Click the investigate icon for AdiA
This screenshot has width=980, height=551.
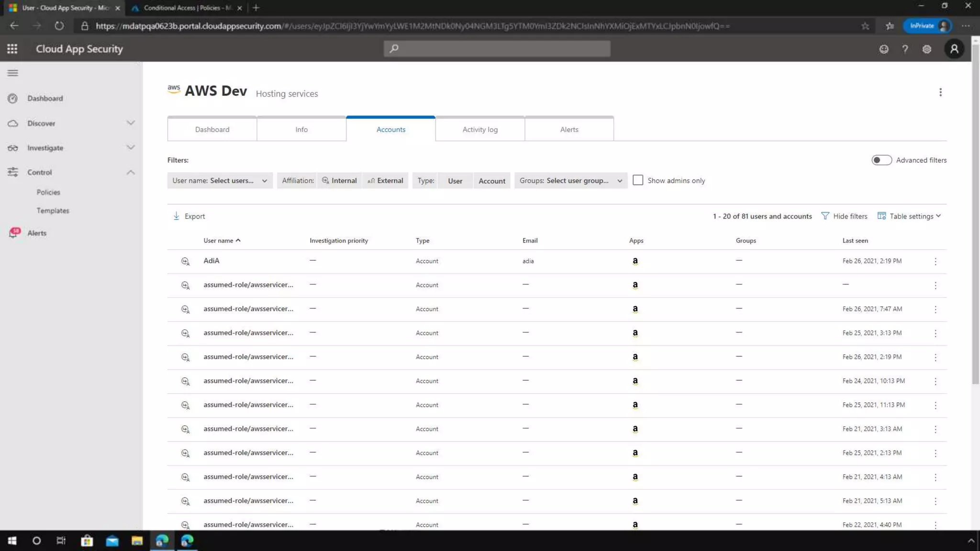[x=185, y=261]
